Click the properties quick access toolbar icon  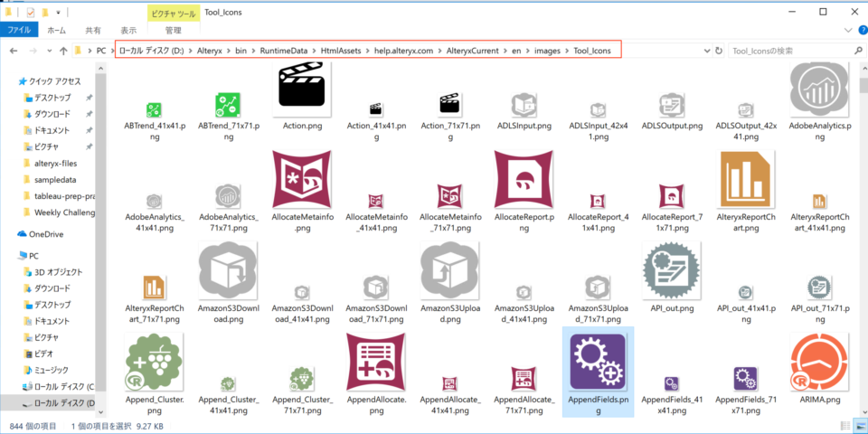(x=31, y=12)
